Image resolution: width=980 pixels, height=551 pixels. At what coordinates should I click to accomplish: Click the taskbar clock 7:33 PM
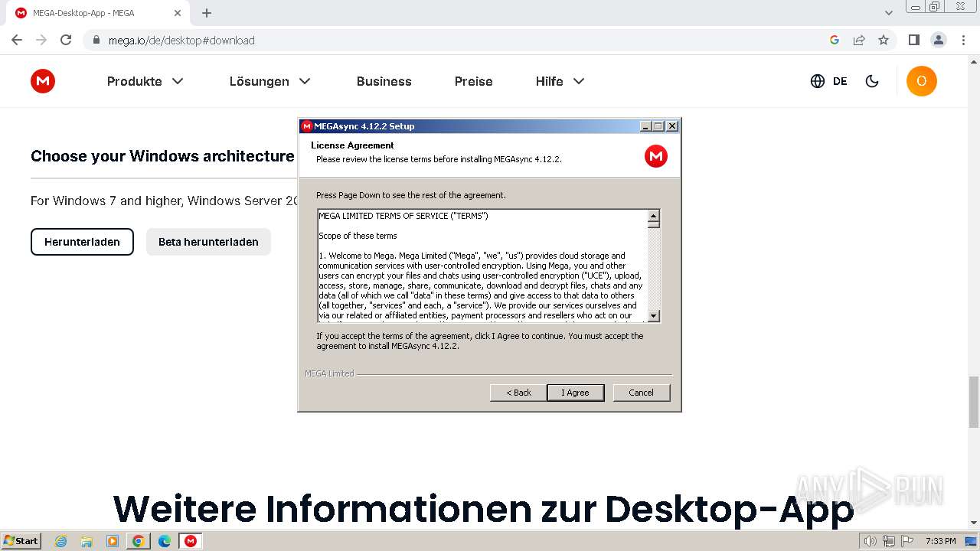pos(940,541)
